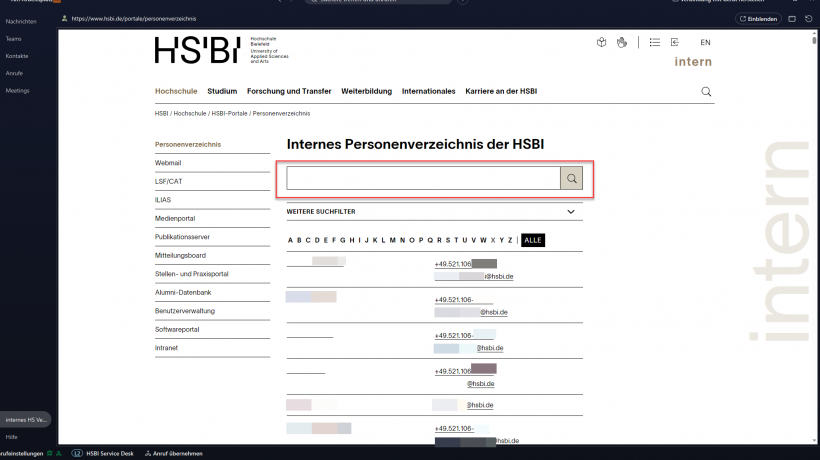Open Hilfe in the app sidebar
This screenshot has height=460, width=820.
click(x=12, y=437)
